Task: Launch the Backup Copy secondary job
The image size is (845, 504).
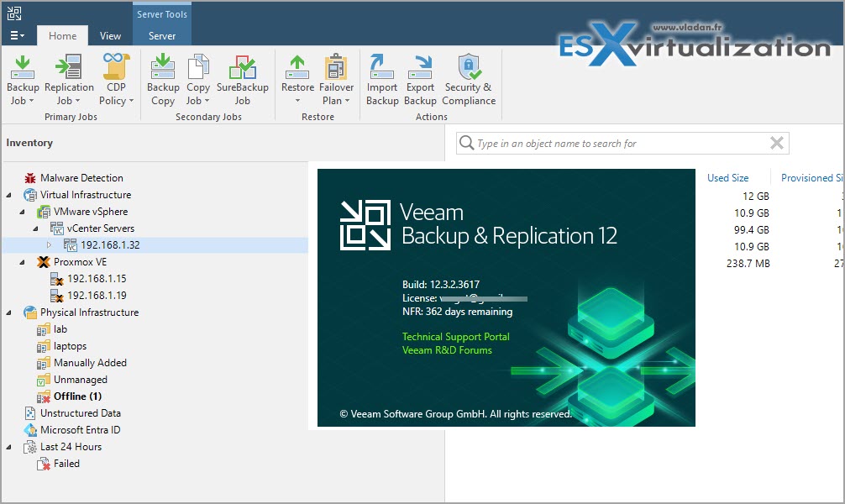Action: [x=163, y=80]
